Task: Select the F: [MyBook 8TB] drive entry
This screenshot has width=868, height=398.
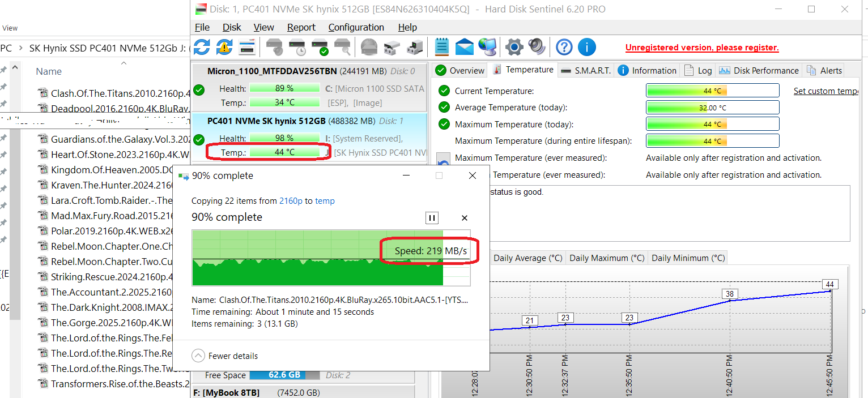Action: point(304,392)
